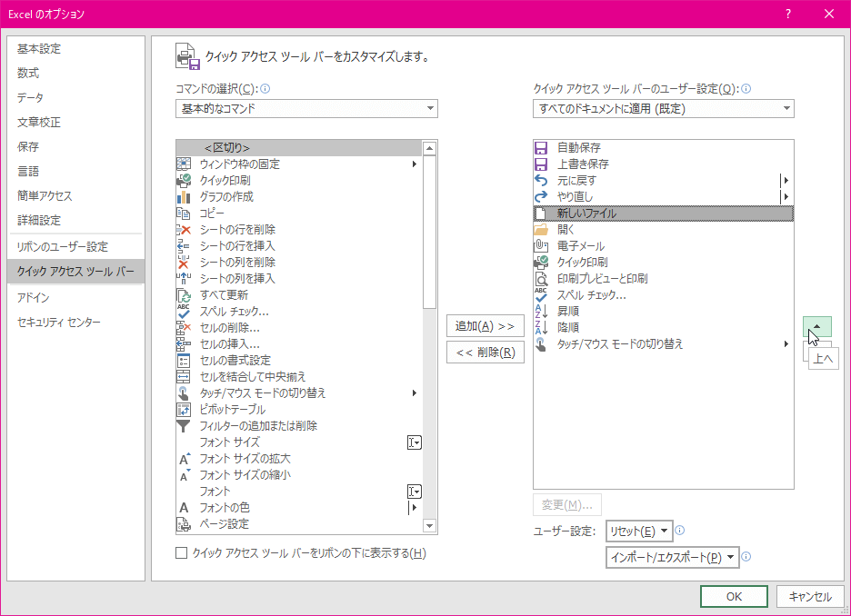
Task: Choose セルの書式設定 icon
Action: (184, 360)
